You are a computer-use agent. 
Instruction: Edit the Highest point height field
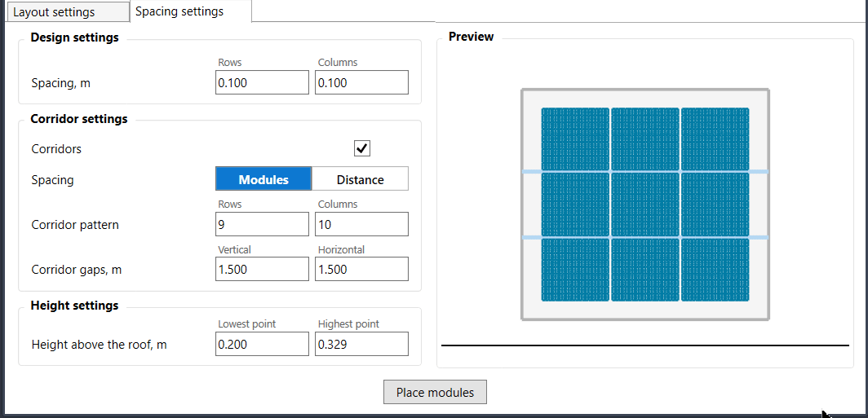click(x=361, y=344)
